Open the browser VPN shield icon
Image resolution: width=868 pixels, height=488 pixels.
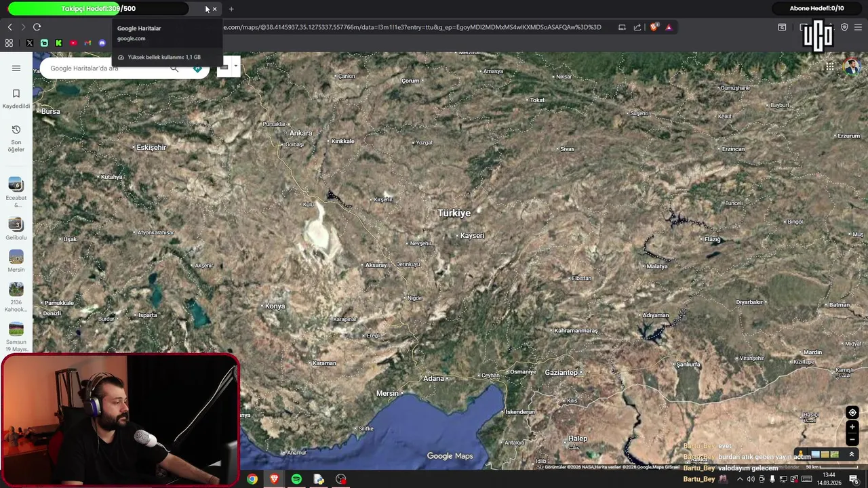[x=844, y=27]
